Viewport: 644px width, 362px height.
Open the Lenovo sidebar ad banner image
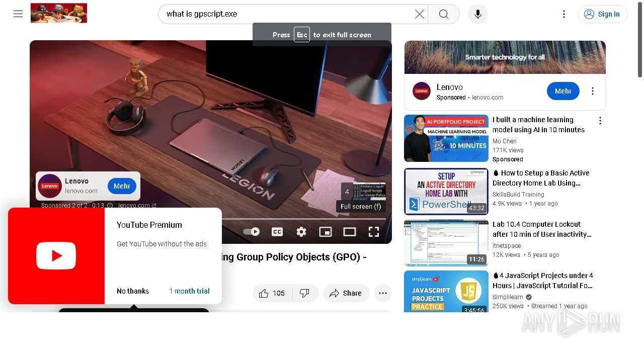tap(505, 57)
